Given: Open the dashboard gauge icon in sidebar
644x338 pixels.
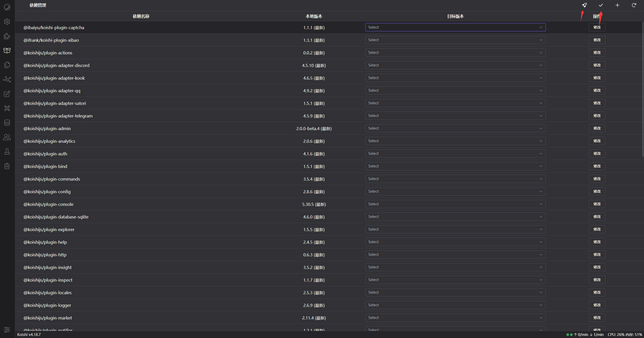Looking at the screenshot, I should coord(7,7).
